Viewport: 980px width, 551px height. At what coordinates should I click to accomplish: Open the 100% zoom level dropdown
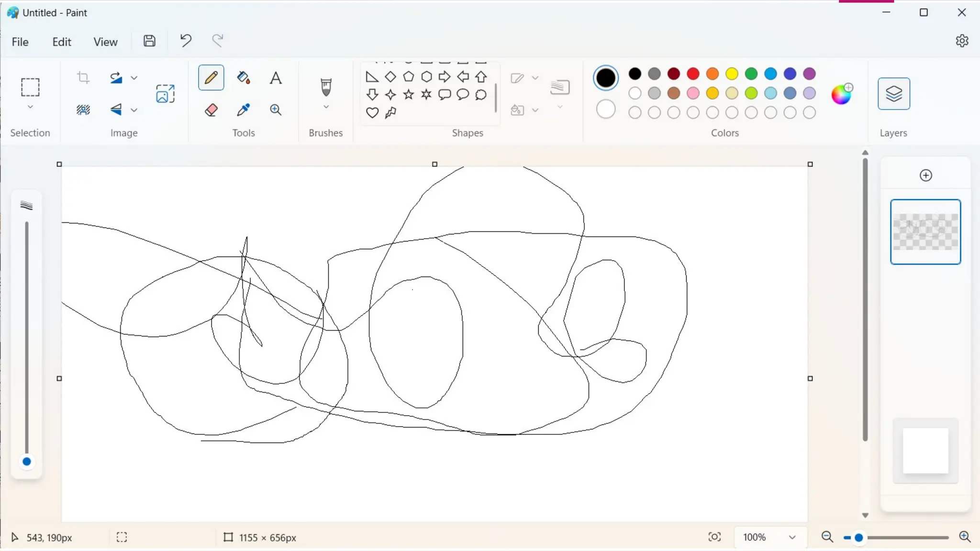(792, 537)
